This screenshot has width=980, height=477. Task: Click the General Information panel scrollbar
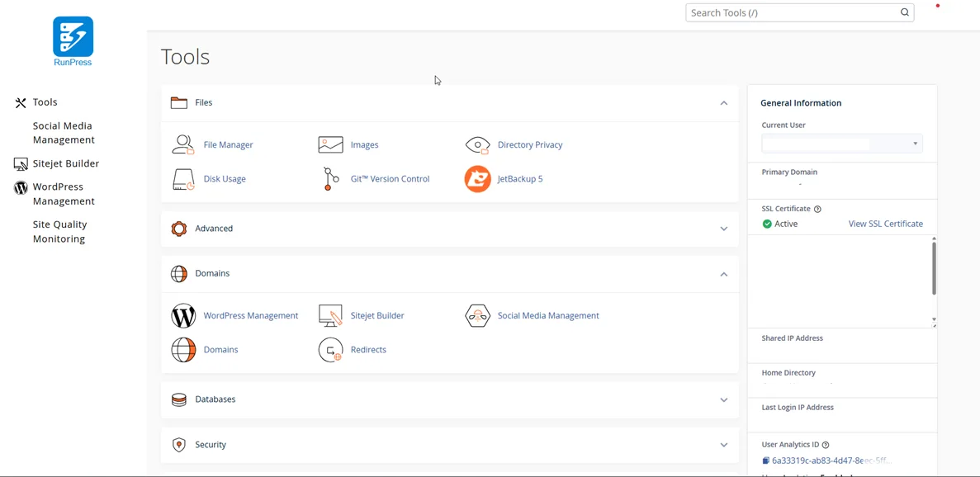coord(934,268)
